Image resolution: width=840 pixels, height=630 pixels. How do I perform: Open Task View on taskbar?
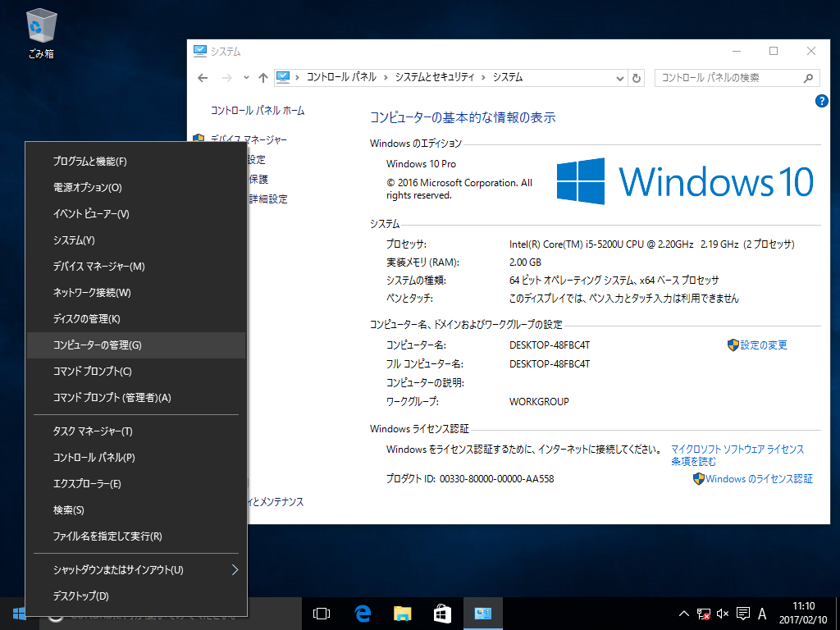click(x=322, y=614)
